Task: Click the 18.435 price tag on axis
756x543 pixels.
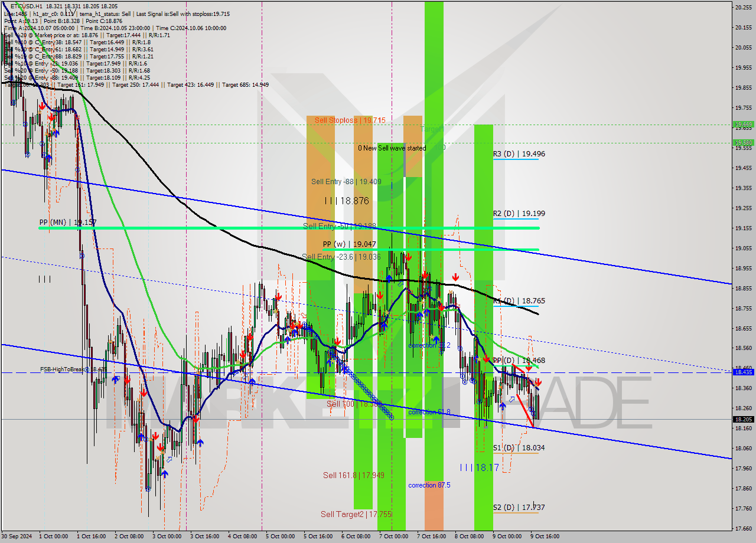Action: coord(742,372)
